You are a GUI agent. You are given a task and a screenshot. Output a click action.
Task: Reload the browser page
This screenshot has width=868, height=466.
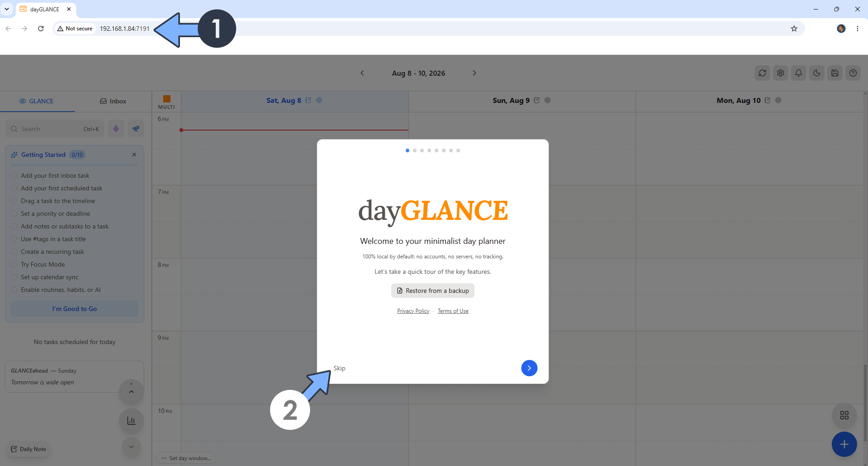41,29
